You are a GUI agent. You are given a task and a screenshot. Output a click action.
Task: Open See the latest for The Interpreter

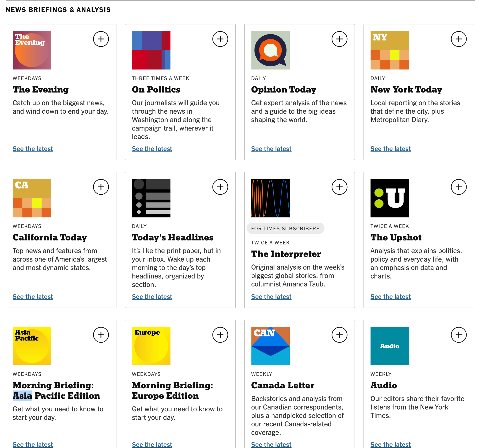271,297
